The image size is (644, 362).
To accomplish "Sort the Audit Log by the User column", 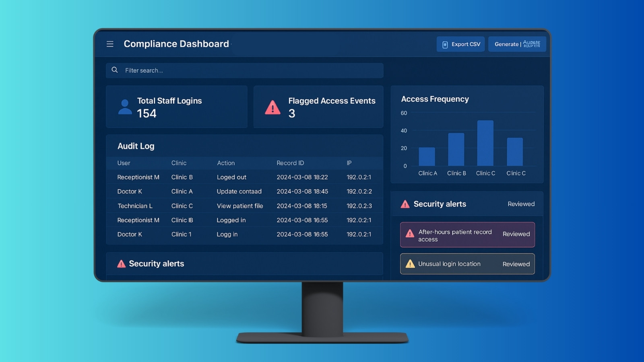I will [124, 163].
